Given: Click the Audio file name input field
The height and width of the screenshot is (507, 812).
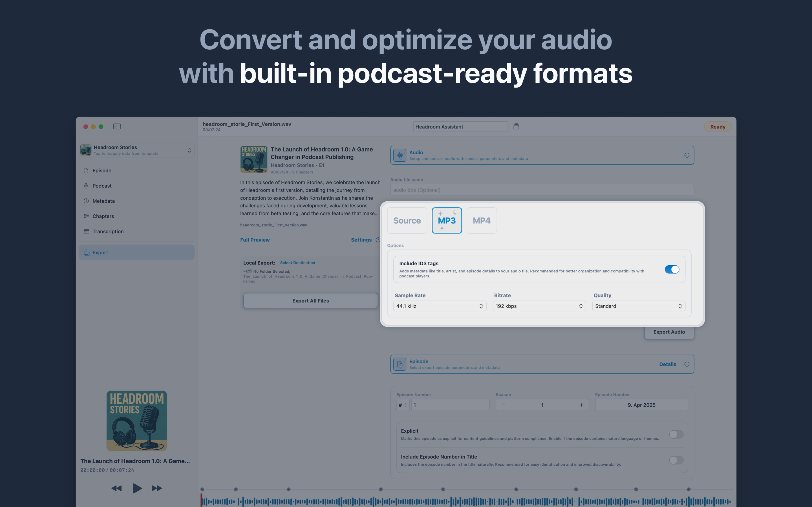Looking at the screenshot, I should click(x=542, y=190).
